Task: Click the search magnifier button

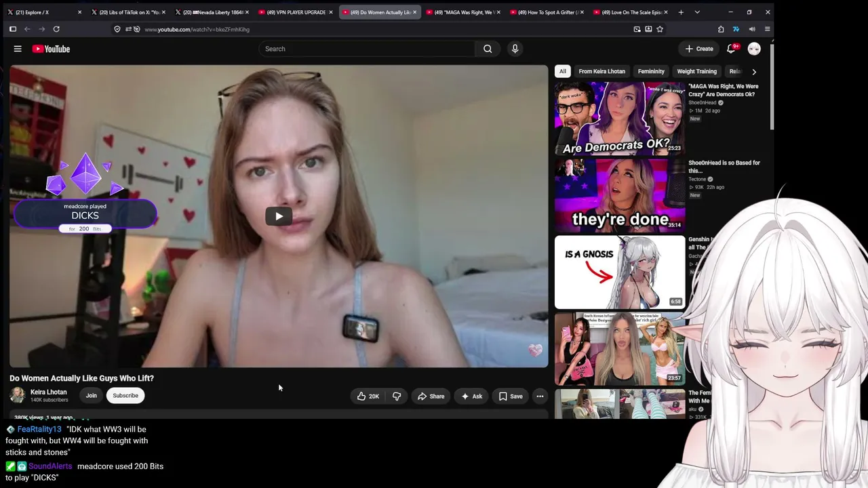Action: tap(488, 49)
